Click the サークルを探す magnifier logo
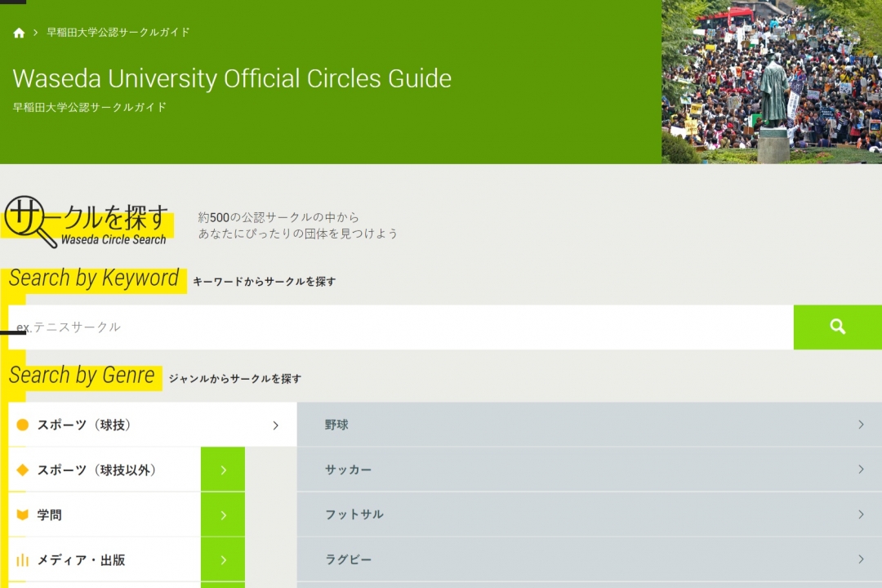 tap(87, 222)
